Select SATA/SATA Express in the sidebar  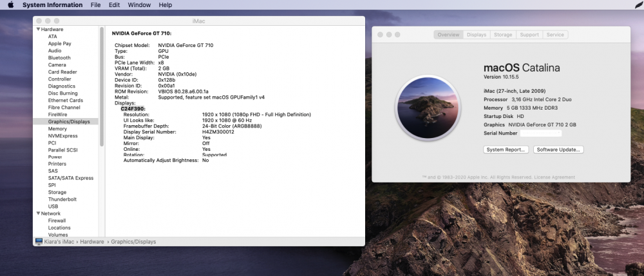coord(71,178)
